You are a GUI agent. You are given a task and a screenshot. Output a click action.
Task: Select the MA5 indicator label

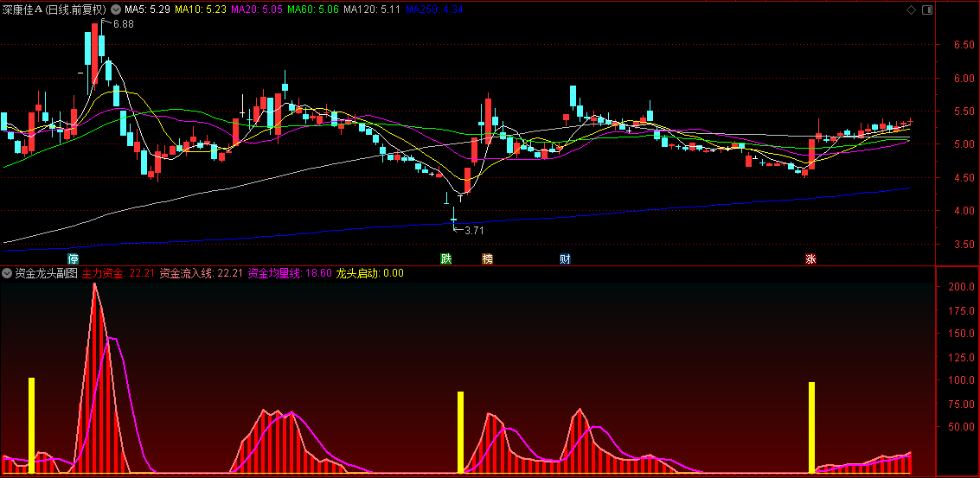(x=145, y=10)
